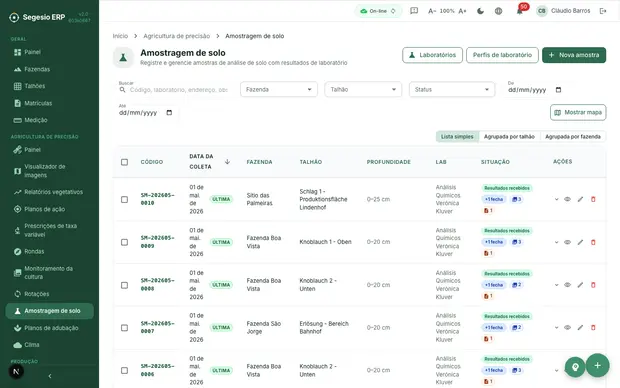The image size is (620, 388).
Task: Open Relatórios vegetativos sidebar item
Action: click(49, 192)
